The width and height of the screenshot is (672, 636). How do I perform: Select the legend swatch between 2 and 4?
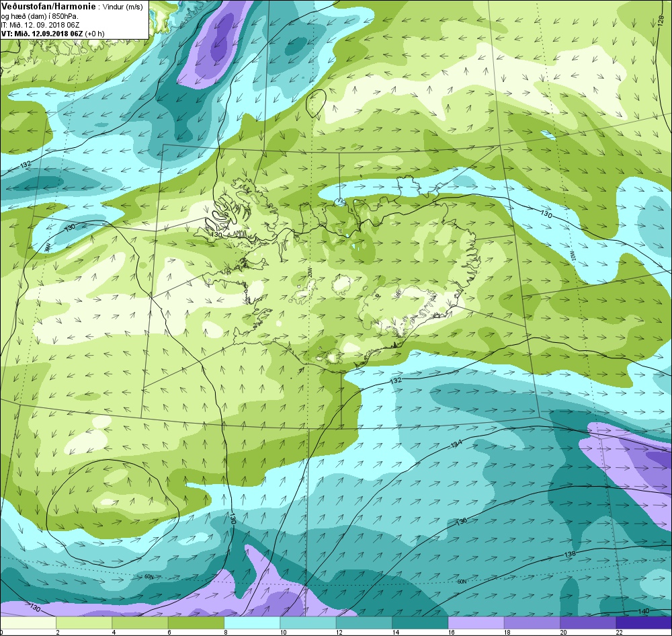84,623
